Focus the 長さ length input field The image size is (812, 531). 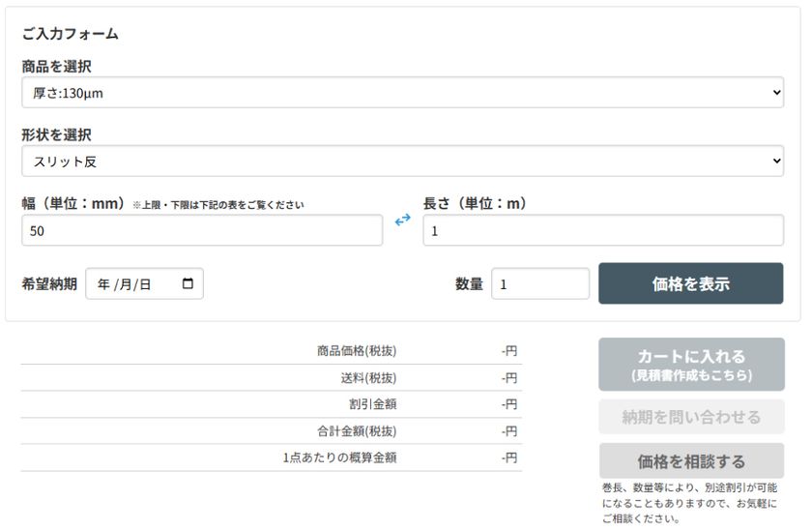pos(602,231)
